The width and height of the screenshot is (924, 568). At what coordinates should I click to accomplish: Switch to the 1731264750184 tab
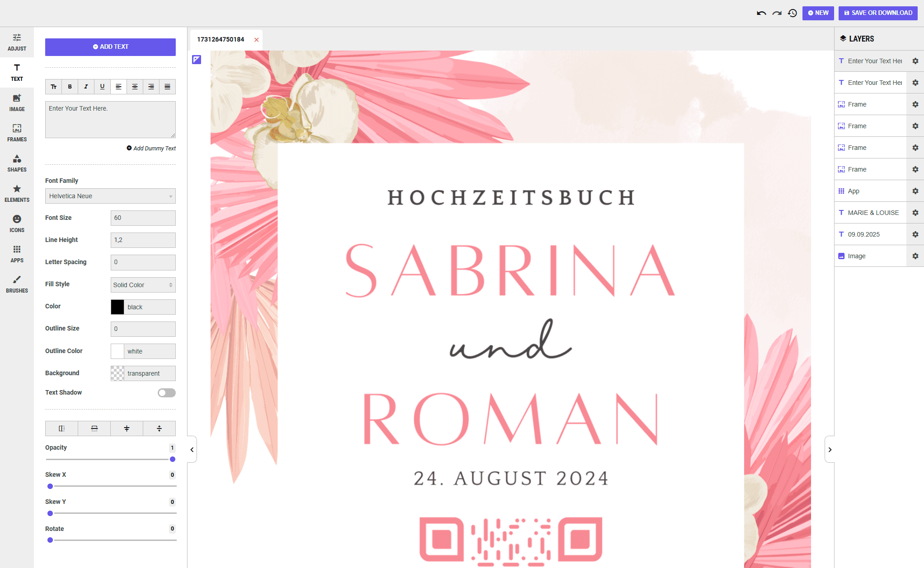pos(220,39)
